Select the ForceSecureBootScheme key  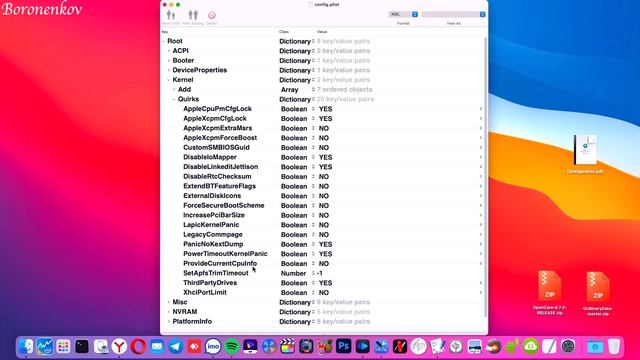pos(224,206)
